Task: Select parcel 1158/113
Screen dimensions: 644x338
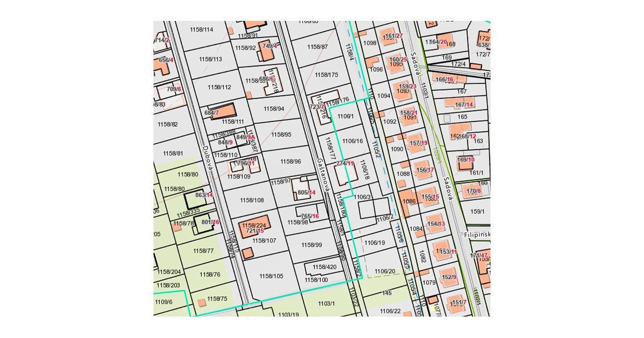Action: point(210,59)
